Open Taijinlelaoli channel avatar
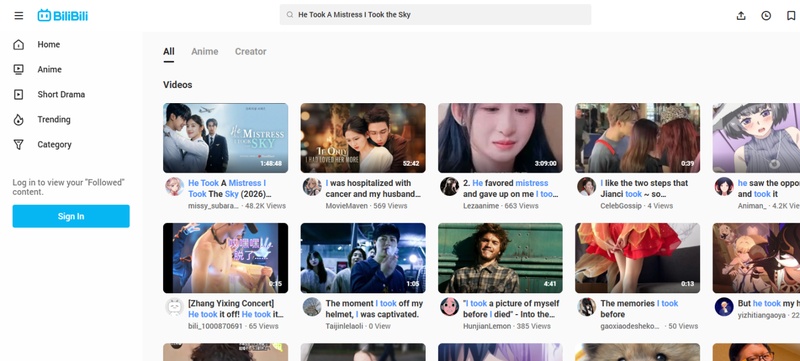The image size is (800, 361). click(312, 307)
